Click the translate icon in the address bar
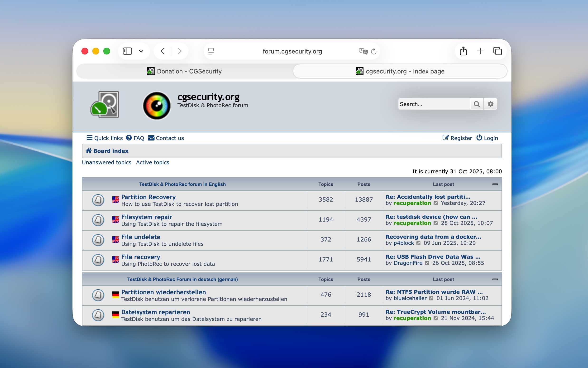Image resolution: width=588 pixels, height=368 pixels. pos(363,51)
